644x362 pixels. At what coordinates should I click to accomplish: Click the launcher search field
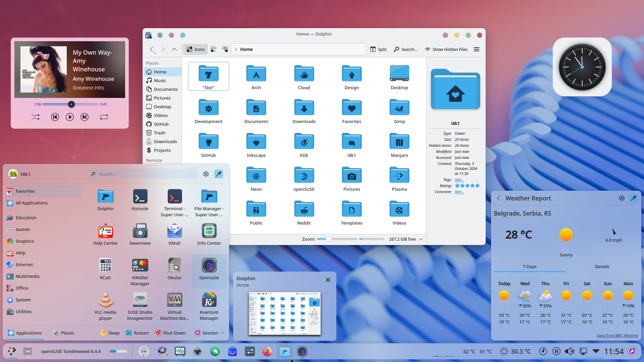[143, 174]
